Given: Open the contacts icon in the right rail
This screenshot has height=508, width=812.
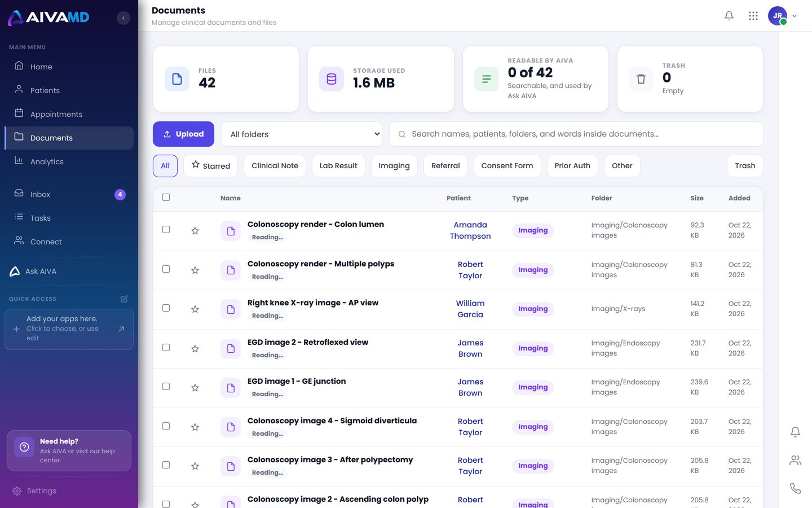Looking at the screenshot, I should click(795, 460).
